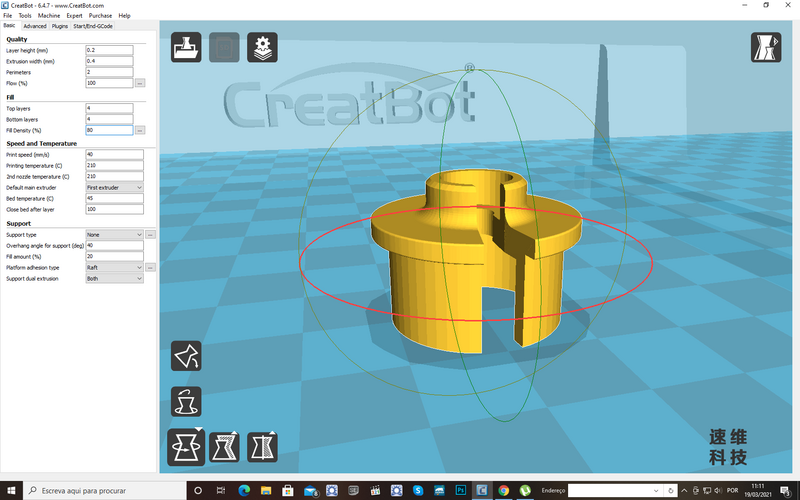Click the taskbar search box
The height and width of the screenshot is (500, 800).
(104, 490)
